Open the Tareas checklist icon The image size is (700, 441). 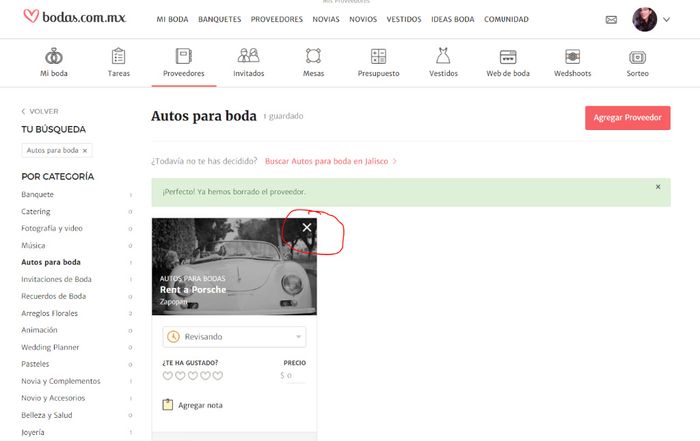pos(118,56)
